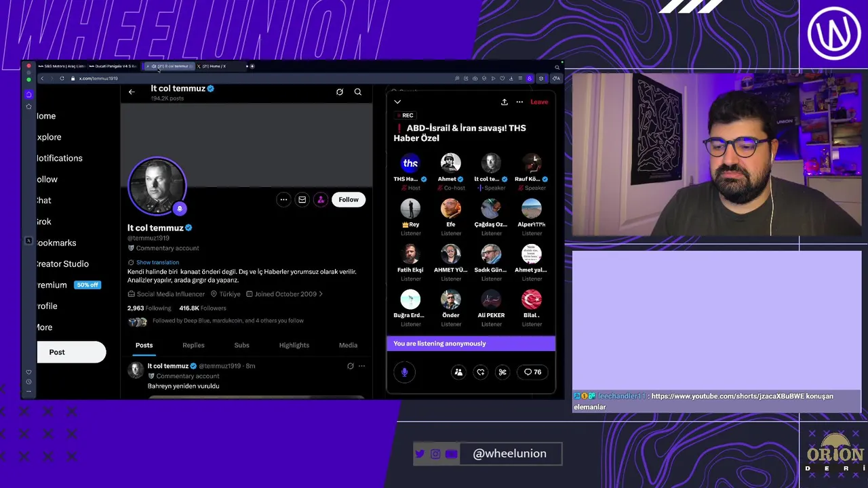The image size is (868, 488).
Task: Open X panel in Opera sidebar
Action: [28, 241]
